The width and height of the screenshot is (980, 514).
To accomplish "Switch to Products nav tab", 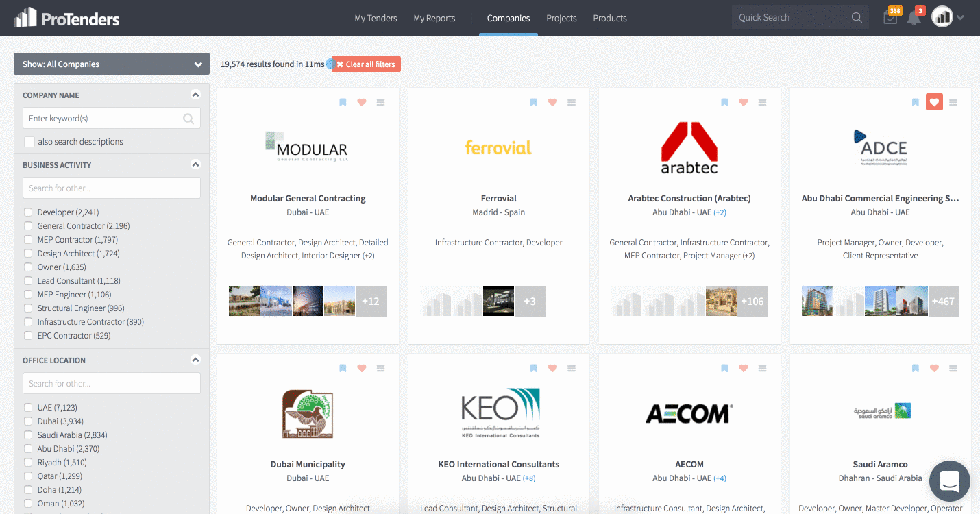I will (610, 19).
